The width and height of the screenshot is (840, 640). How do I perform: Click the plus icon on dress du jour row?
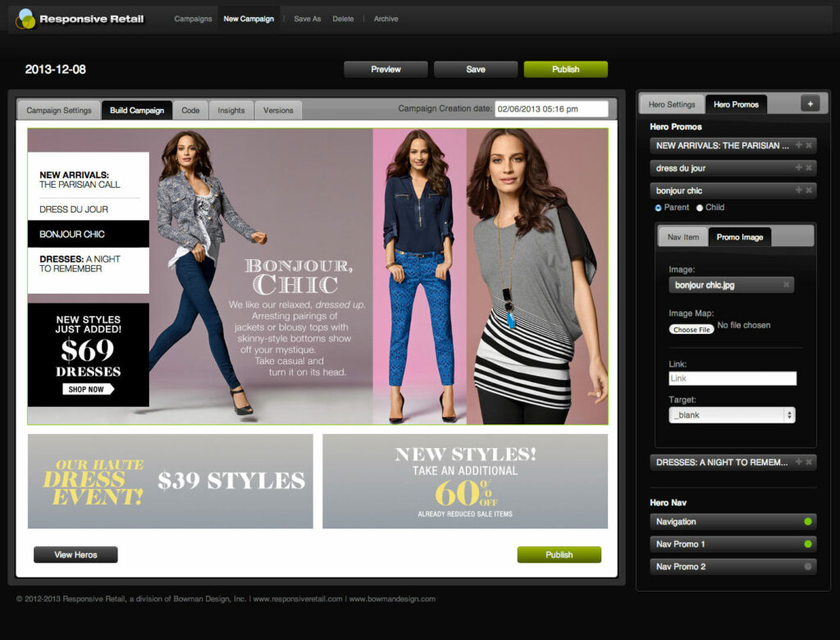pyautogui.click(x=798, y=167)
